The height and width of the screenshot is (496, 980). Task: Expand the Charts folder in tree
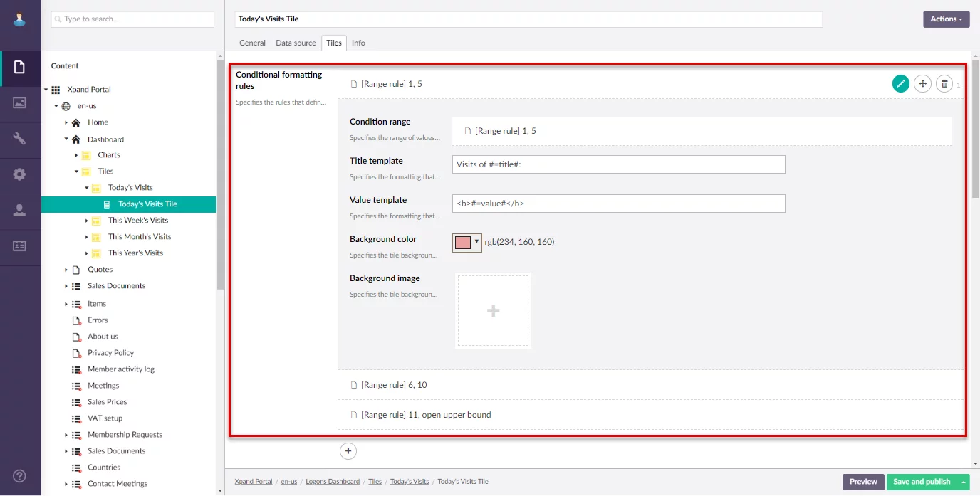coord(77,155)
